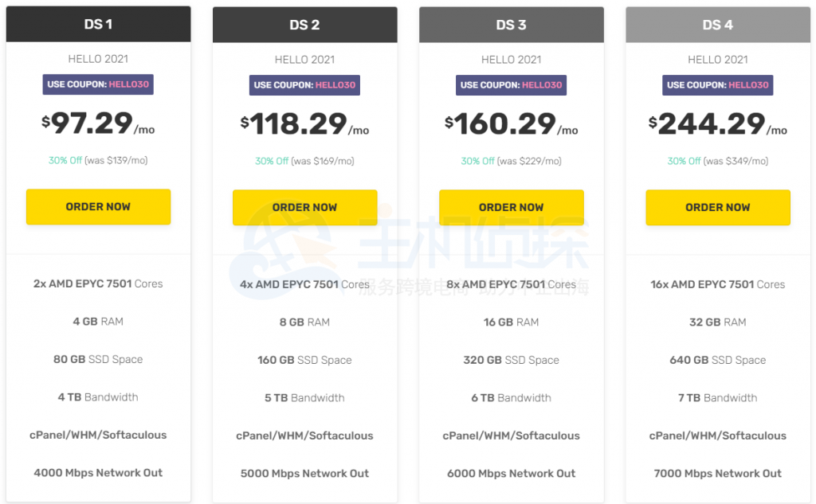
Task: Click the 4 TB Bandwidth spec on DS 1
Action: [98, 397]
